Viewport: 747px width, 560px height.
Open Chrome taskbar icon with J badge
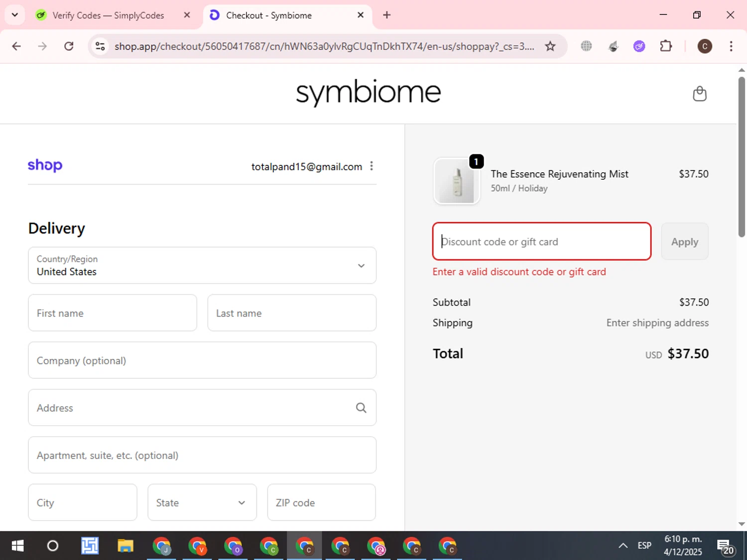161,546
